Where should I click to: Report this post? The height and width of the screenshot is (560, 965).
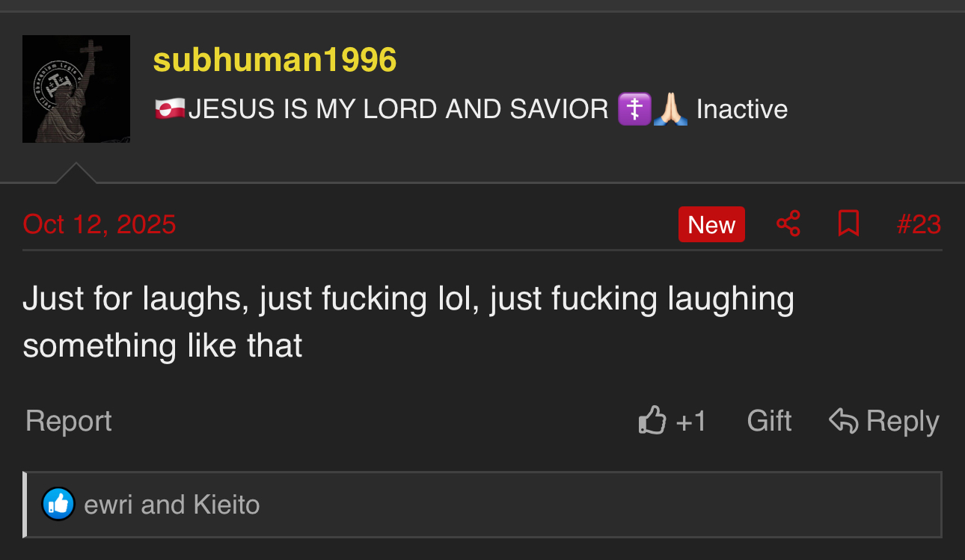point(69,421)
